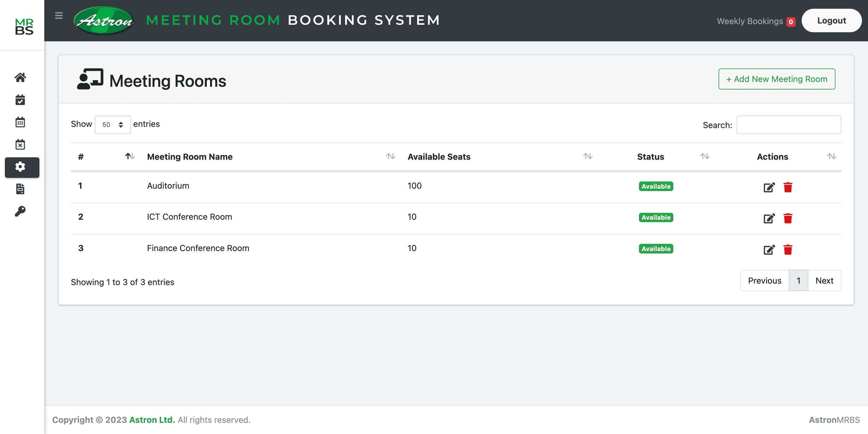Screen dimensions: 868x434
Task: Open the calendar check sidebar icon
Action: [x=20, y=100]
